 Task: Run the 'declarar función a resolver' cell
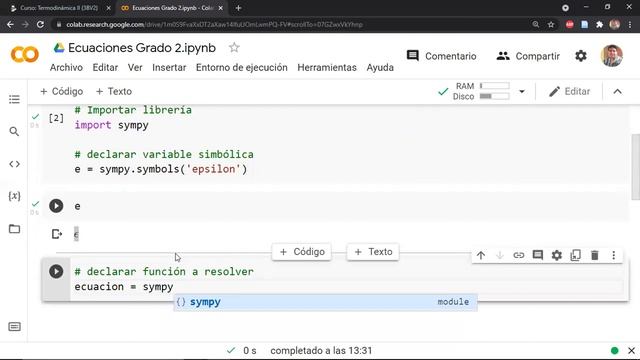[56, 271]
